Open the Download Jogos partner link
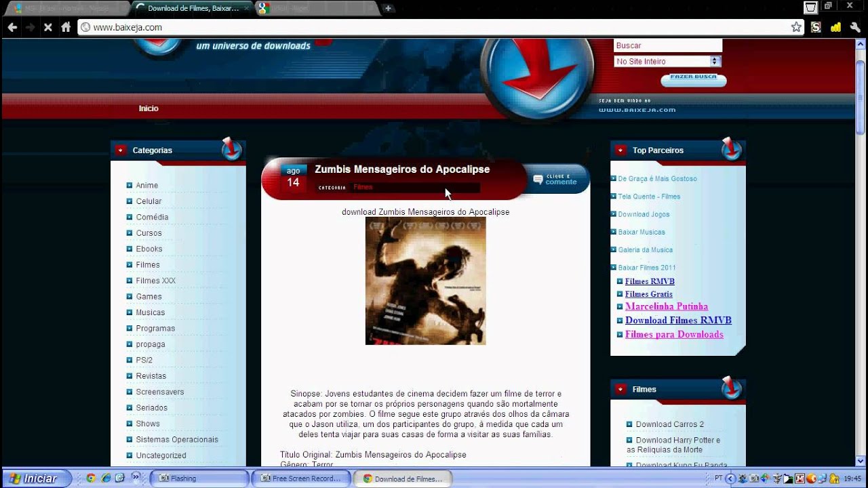This screenshot has height=488, width=868. pyautogui.click(x=644, y=214)
